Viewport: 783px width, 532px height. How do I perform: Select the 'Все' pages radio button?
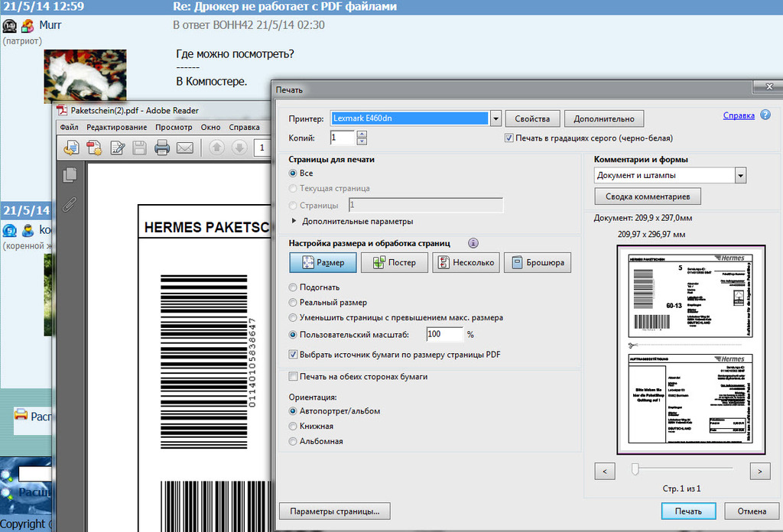(x=293, y=174)
